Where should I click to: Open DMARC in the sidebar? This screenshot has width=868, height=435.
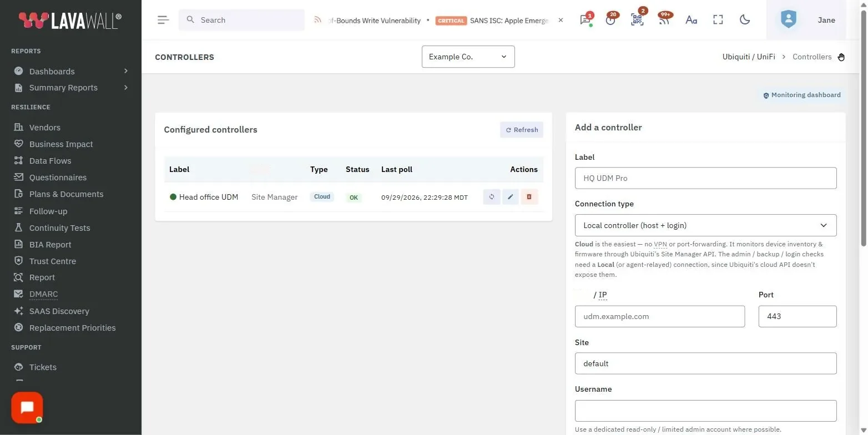[x=43, y=294]
